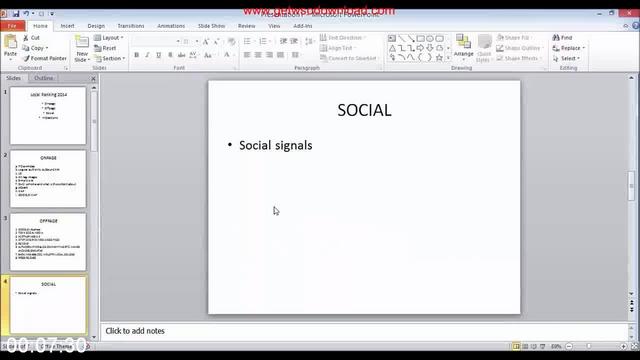Click the Columns icon

[296, 55]
